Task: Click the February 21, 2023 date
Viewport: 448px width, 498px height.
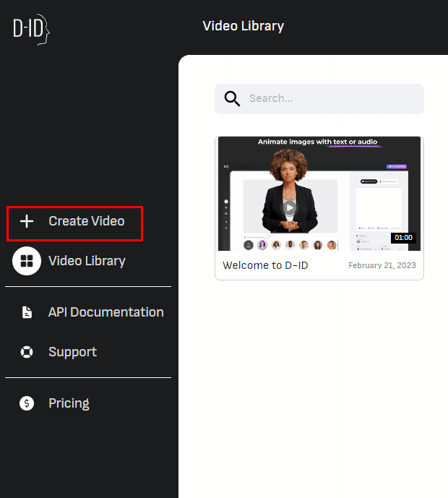Action: tap(382, 265)
